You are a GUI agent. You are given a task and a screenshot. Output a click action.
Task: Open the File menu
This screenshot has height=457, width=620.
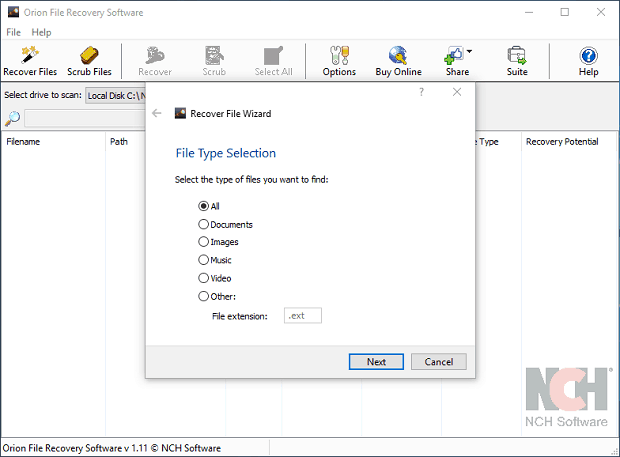coord(13,32)
